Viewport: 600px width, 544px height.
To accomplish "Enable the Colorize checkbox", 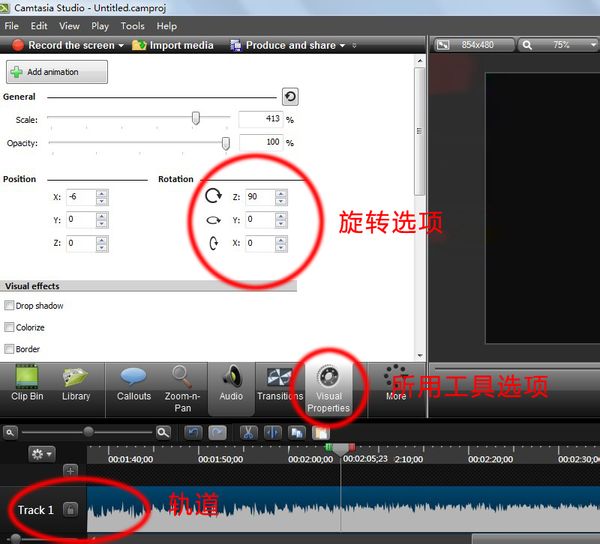I will (x=9, y=327).
